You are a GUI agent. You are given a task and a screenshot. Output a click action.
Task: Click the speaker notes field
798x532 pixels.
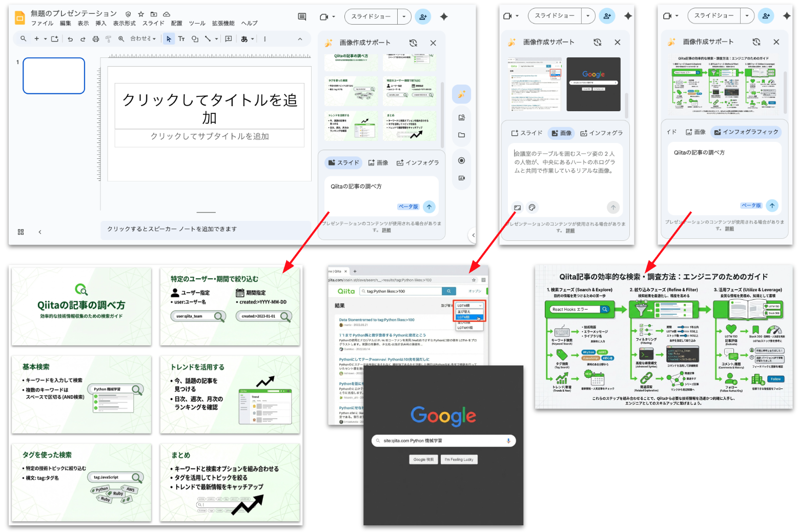pos(205,229)
